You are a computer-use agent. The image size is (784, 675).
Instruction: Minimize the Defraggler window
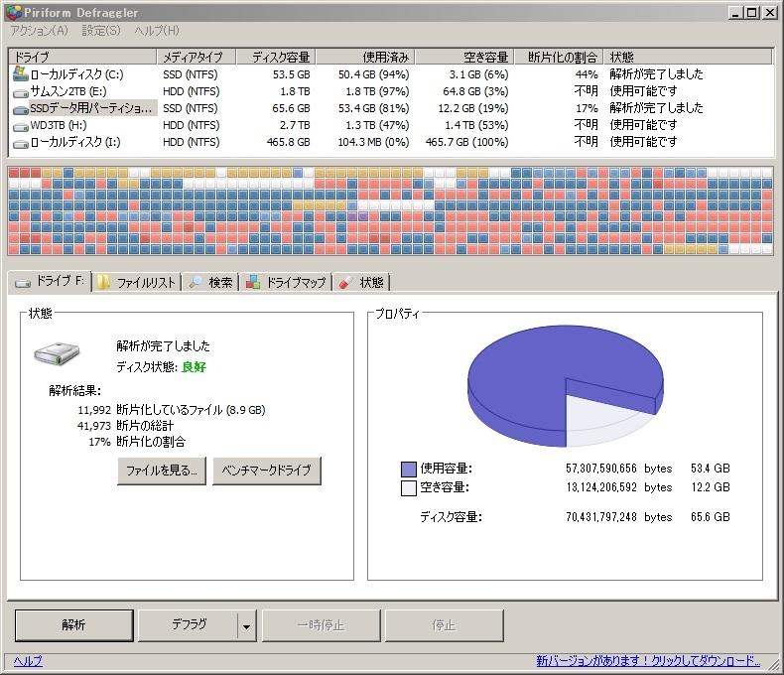tap(735, 13)
